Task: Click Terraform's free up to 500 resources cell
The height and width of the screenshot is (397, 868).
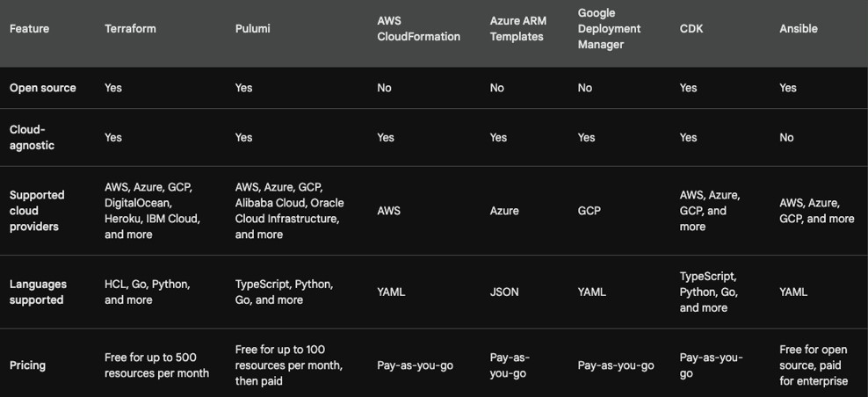Action: [156, 365]
